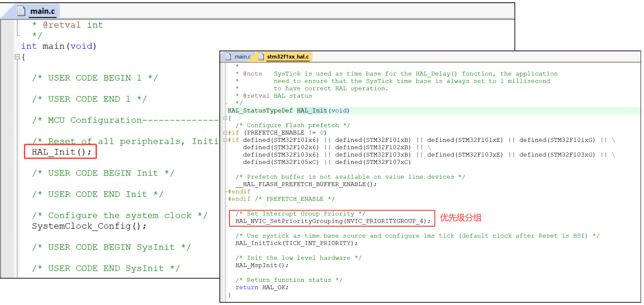This screenshot has height=305, width=644.
Task: Click the defined(STM32F105xC) preprocessor line
Action: [327, 162]
